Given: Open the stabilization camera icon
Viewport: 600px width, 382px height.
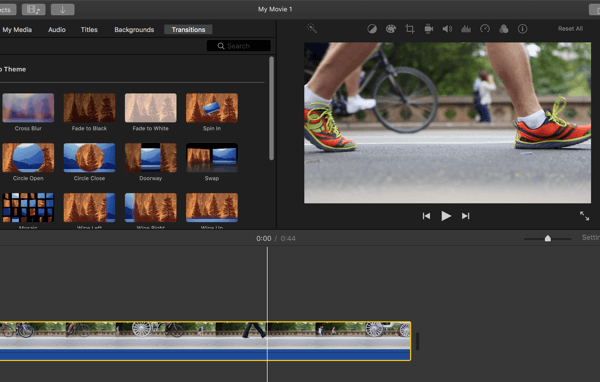Looking at the screenshot, I should coord(429,29).
